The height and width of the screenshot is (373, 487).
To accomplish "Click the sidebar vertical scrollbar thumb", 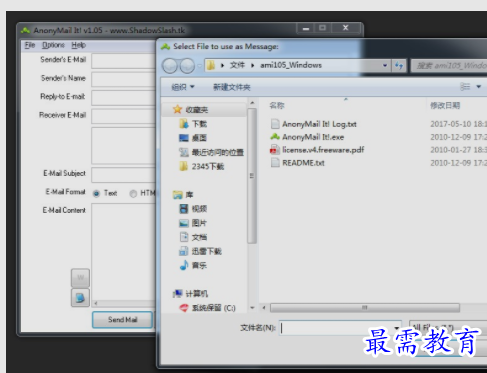I will coord(252,176).
